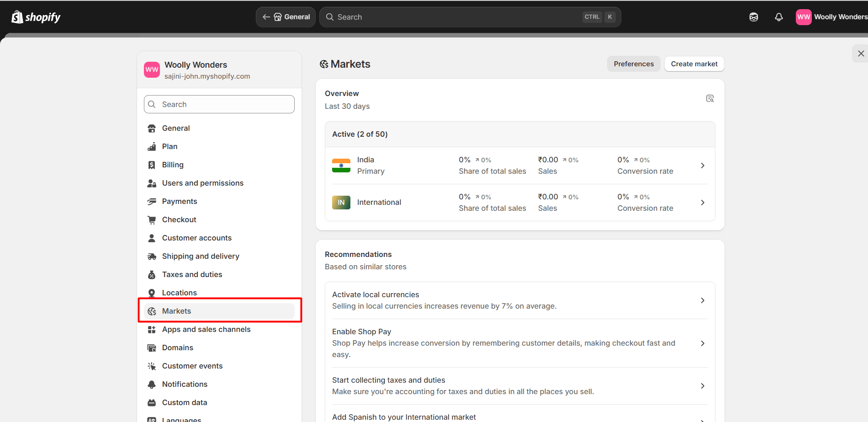Image resolution: width=868 pixels, height=422 pixels.
Task: Click the Domains icon
Action: pyautogui.click(x=152, y=348)
